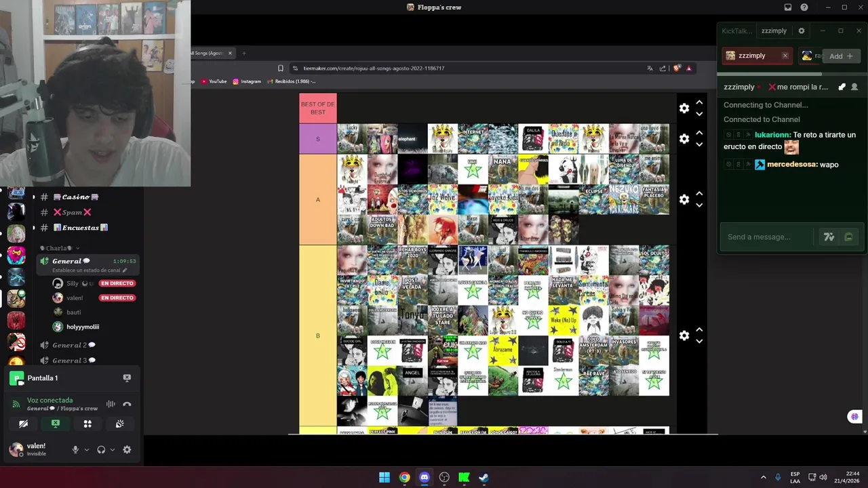Open Steam from the taskbar
This screenshot has height=488, width=868.
point(484,477)
